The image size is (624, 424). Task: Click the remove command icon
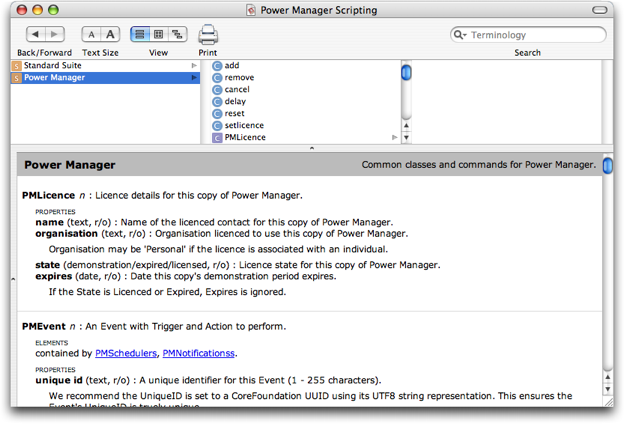point(217,78)
